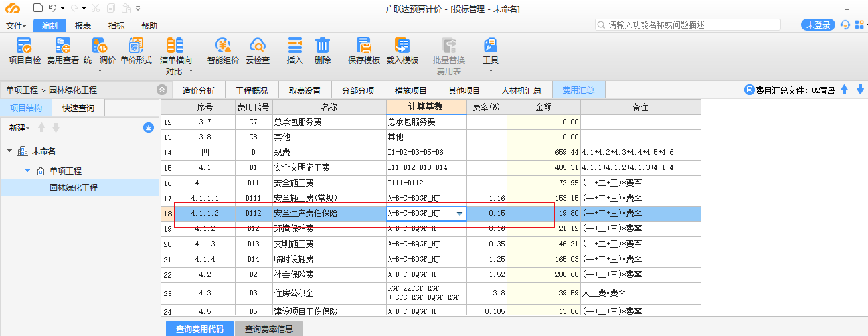Select the 编制 ribbon tab

pyautogui.click(x=50, y=26)
